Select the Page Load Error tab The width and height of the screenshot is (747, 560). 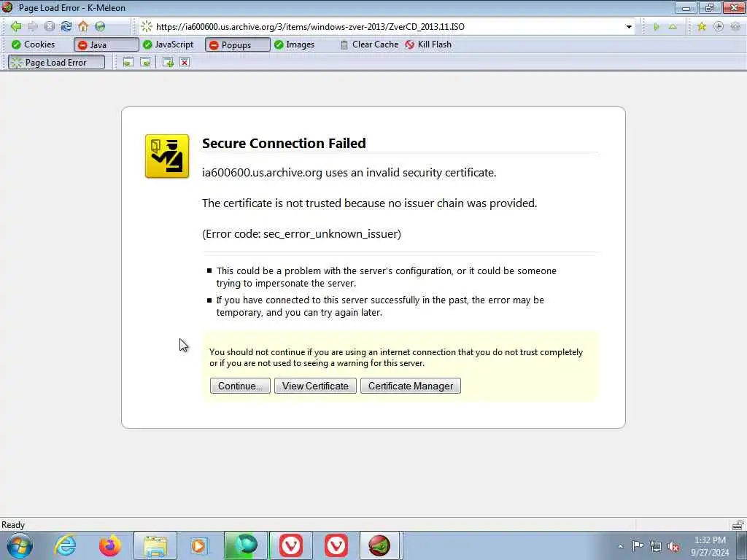tap(56, 63)
